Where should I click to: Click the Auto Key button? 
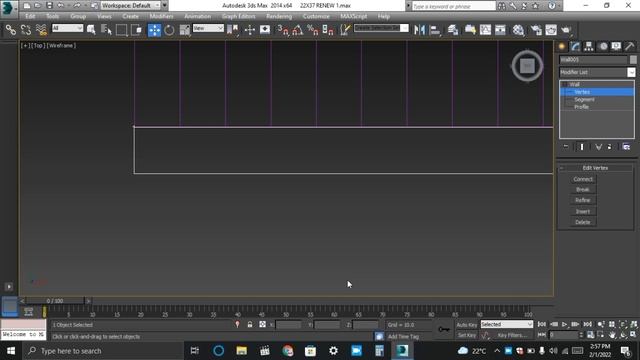[467, 325]
